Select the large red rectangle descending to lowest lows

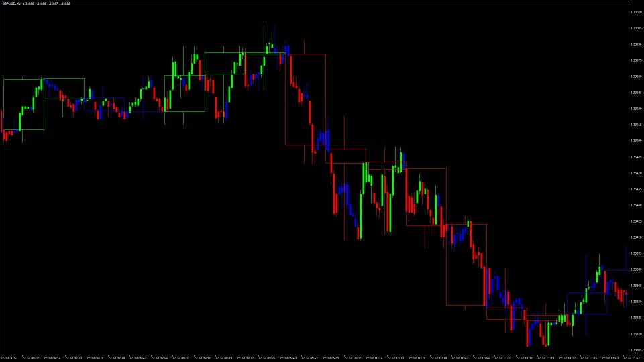click(x=467, y=265)
